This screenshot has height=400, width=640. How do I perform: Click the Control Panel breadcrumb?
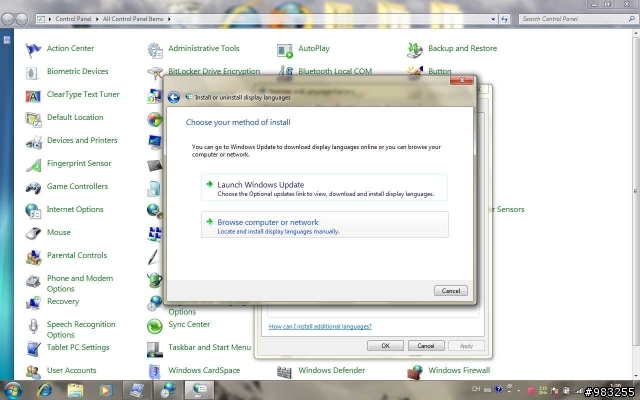(73, 19)
